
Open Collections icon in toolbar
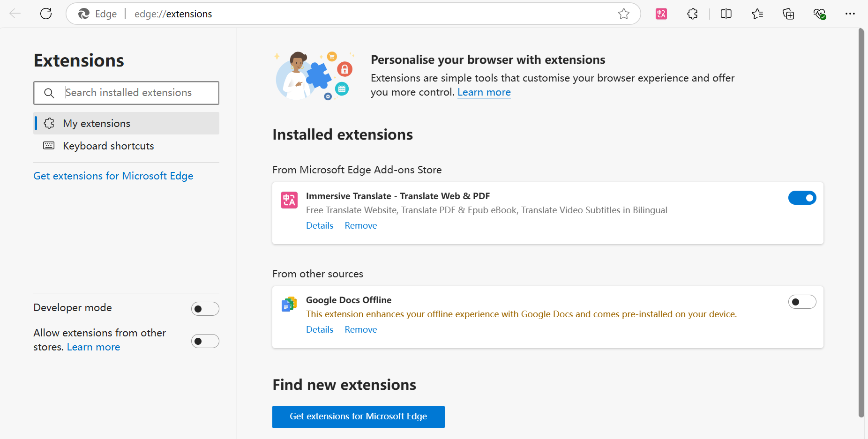(x=788, y=14)
